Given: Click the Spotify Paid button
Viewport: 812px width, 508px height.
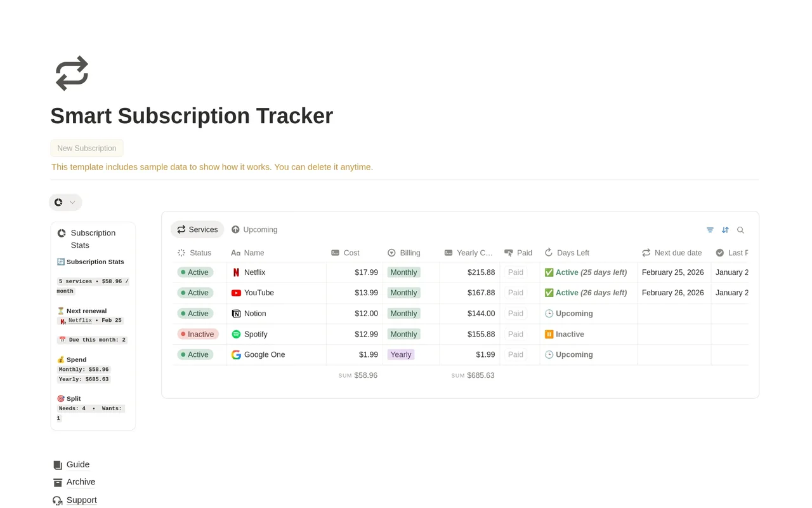Looking at the screenshot, I should point(516,334).
